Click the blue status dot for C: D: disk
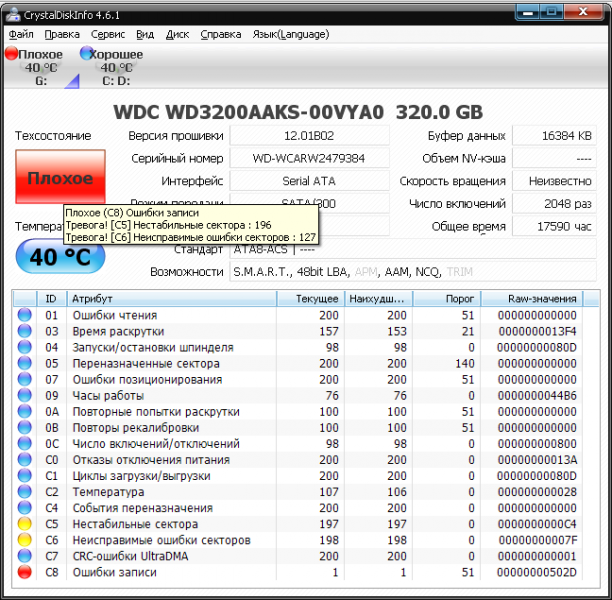612x600 pixels. [87, 53]
